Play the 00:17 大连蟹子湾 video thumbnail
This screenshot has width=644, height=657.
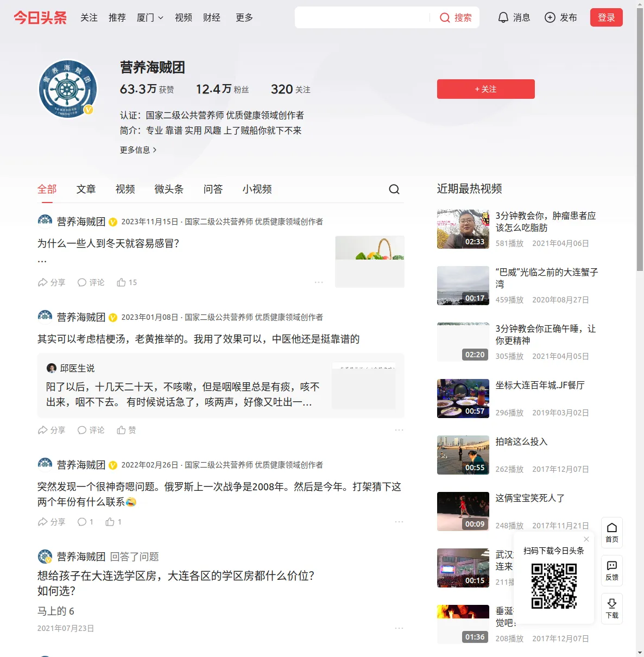click(x=463, y=286)
